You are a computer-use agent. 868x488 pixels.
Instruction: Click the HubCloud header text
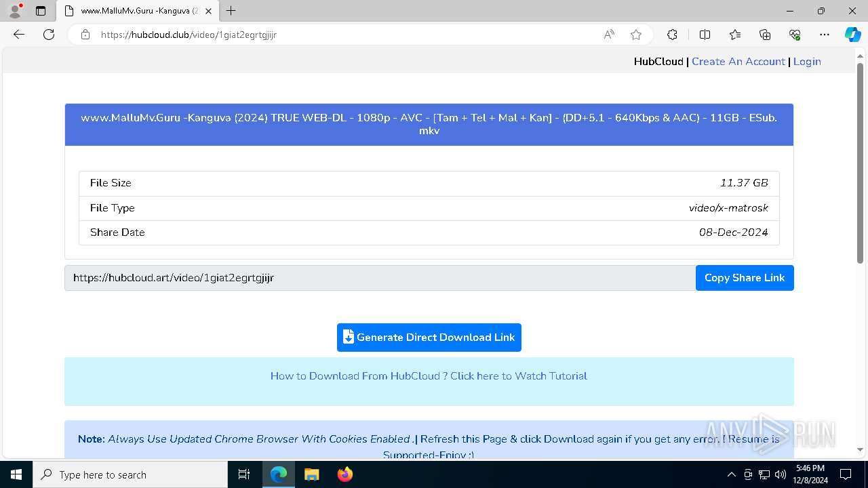click(658, 62)
